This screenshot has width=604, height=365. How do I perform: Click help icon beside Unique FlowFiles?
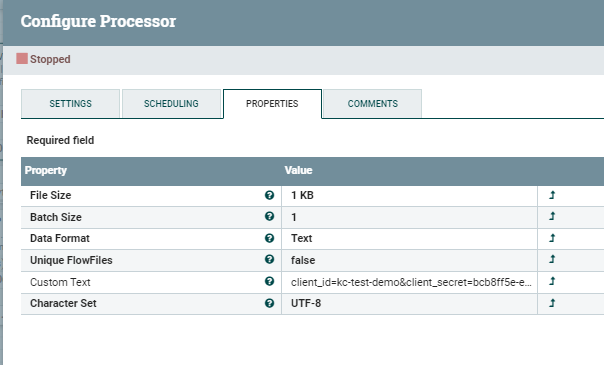point(269,259)
